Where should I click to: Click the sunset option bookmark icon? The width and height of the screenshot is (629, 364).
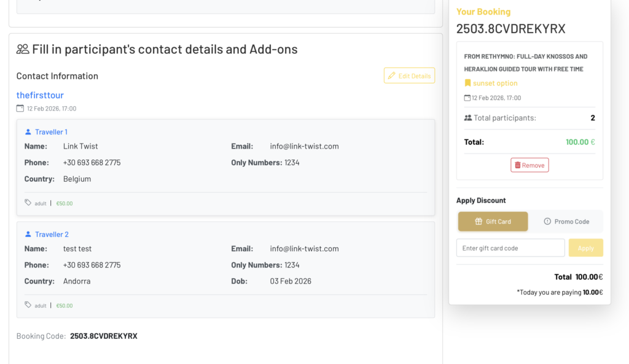pyautogui.click(x=467, y=83)
